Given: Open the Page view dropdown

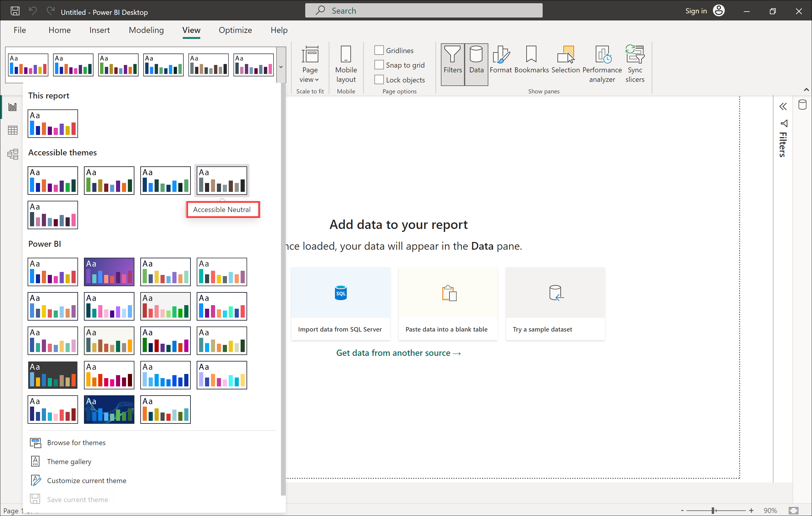Looking at the screenshot, I should [x=309, y=64].
